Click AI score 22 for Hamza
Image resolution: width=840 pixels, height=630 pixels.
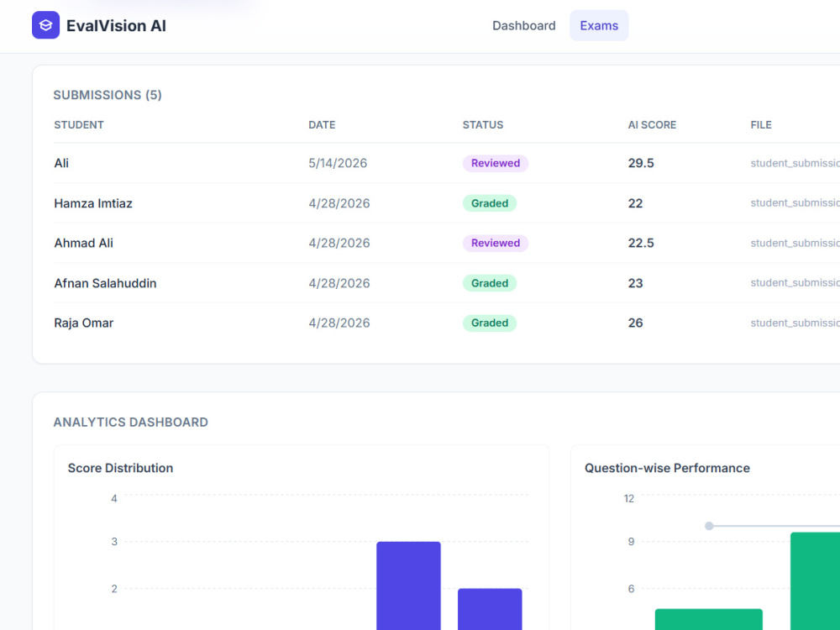click(x=635, y=203)
